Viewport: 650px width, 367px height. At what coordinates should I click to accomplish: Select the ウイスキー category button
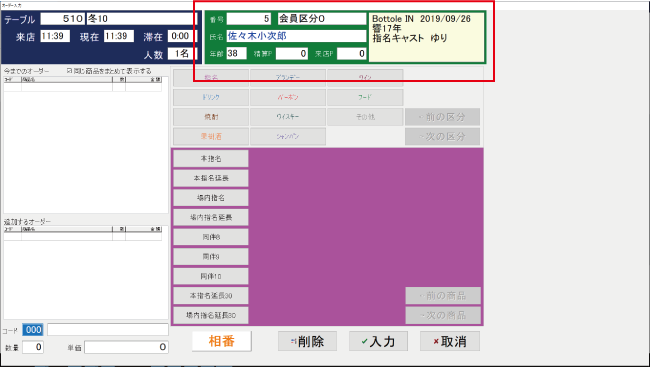click(288, 117)
